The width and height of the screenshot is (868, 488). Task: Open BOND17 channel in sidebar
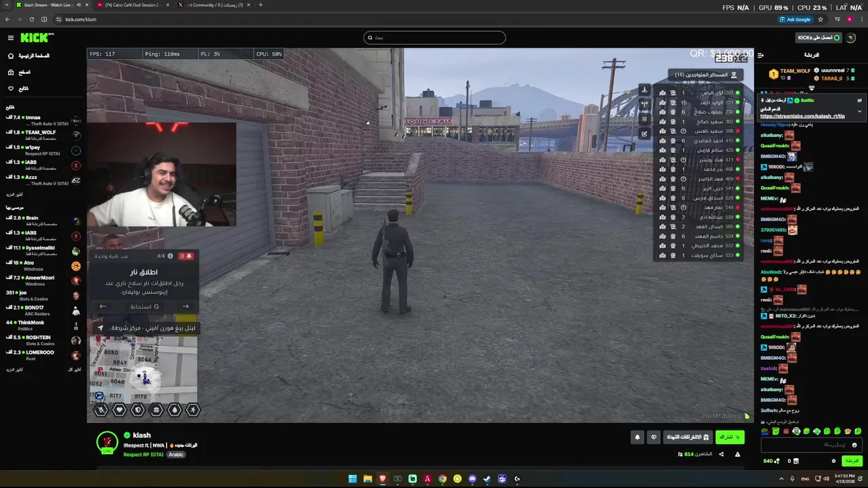click(x=43, y=310)
